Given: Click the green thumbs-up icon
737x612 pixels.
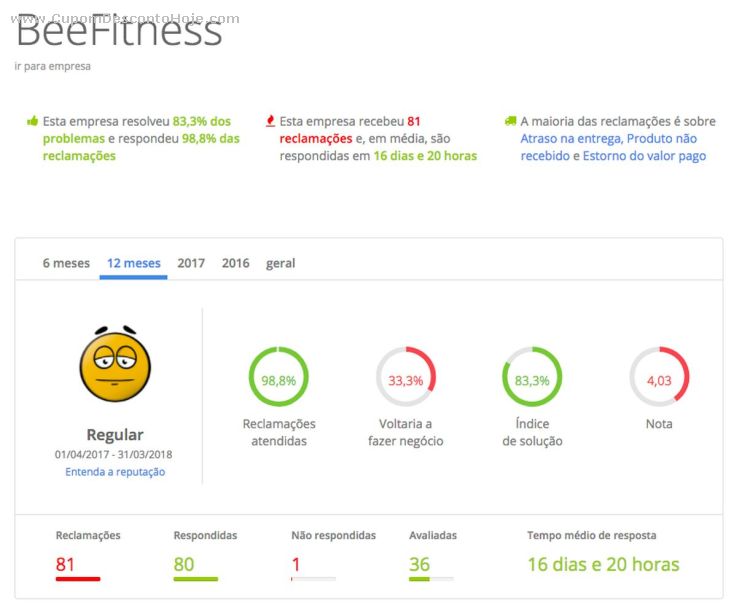Looking at the screenshot, I should point(32,121).
